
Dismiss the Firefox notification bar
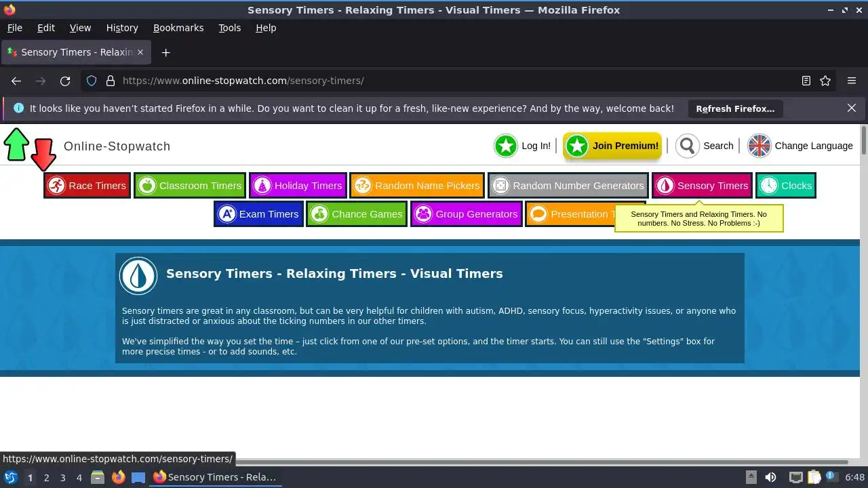[852, 108]
